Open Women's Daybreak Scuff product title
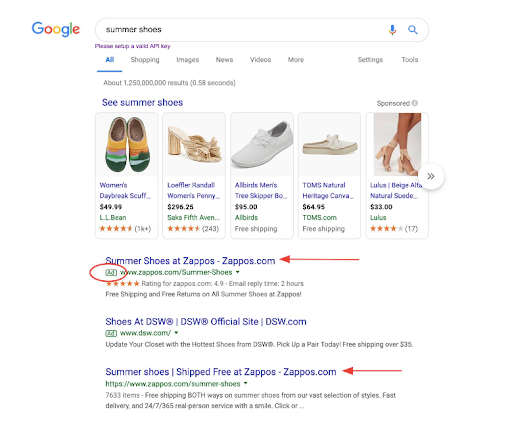512x422 pixels. point(125,190)
